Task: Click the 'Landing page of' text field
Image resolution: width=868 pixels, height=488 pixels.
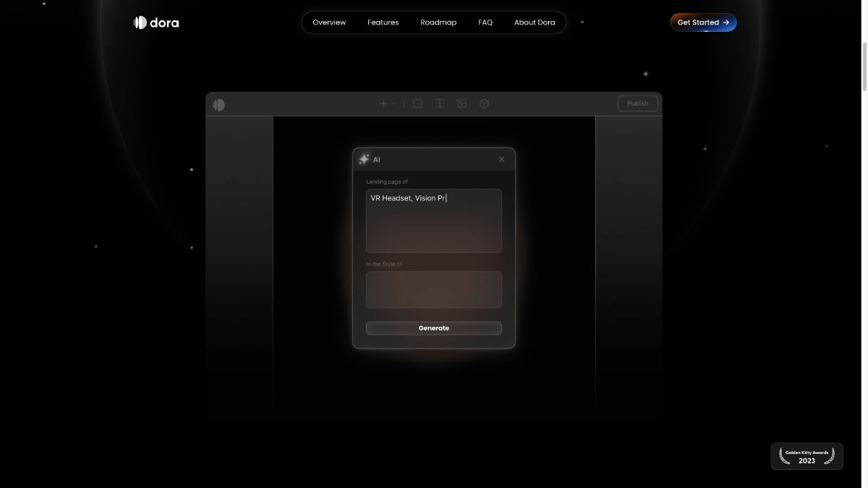Action: (x=433, y=221)
